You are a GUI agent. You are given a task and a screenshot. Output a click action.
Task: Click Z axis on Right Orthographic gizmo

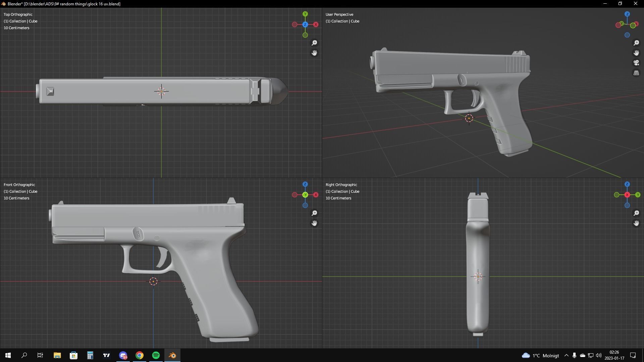(627, 184)
